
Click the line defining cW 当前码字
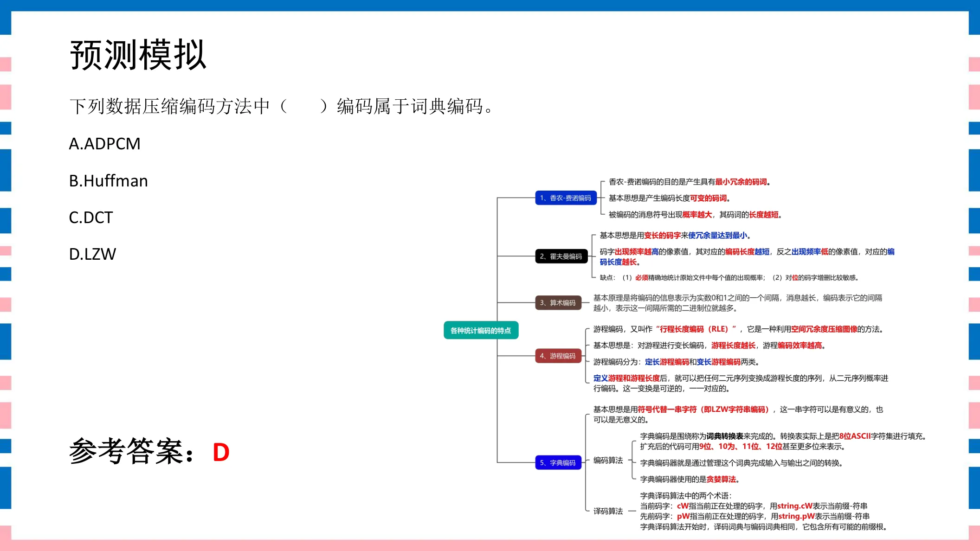coord(754,506)
